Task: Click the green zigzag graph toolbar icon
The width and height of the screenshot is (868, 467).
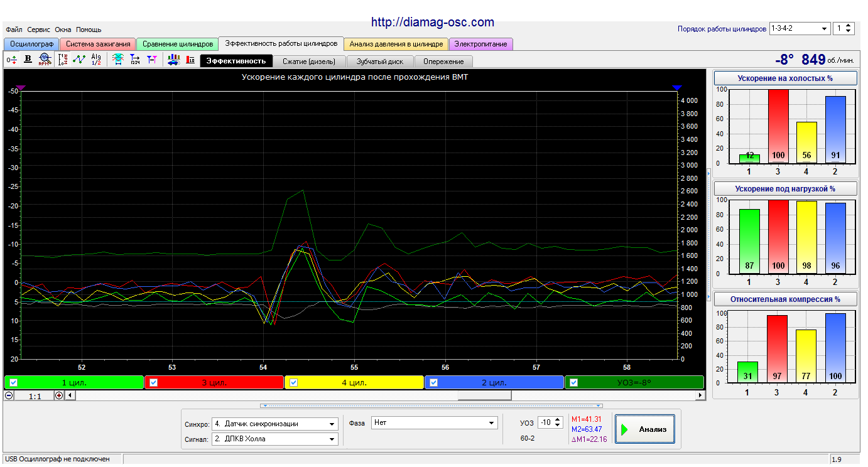Action: pyautogui.click(x=79, y=60)
